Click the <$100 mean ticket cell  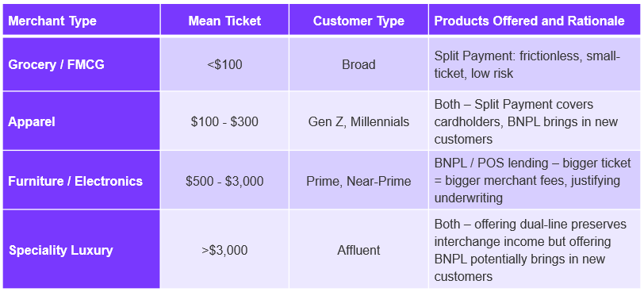point(224,64)
